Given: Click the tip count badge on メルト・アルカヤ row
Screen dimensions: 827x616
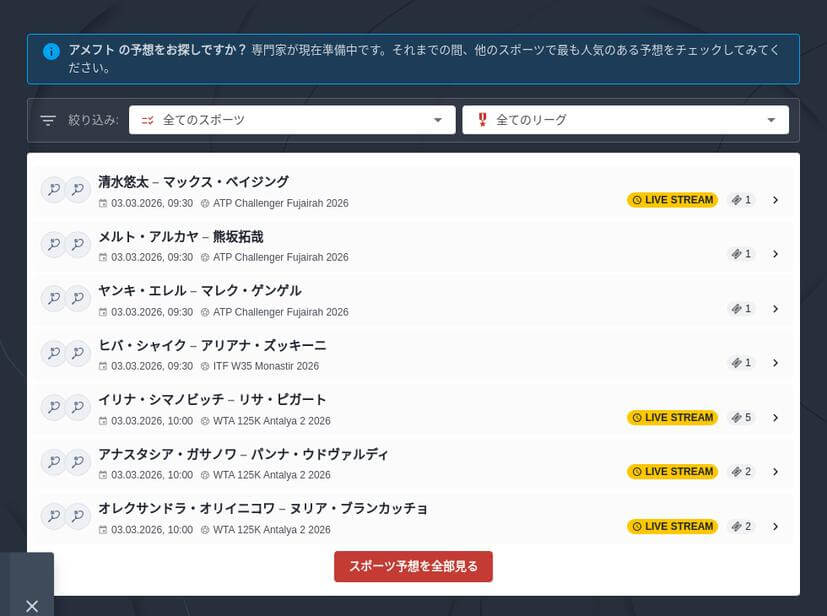Looking at the screenshot, I should [x=741, y=254].
